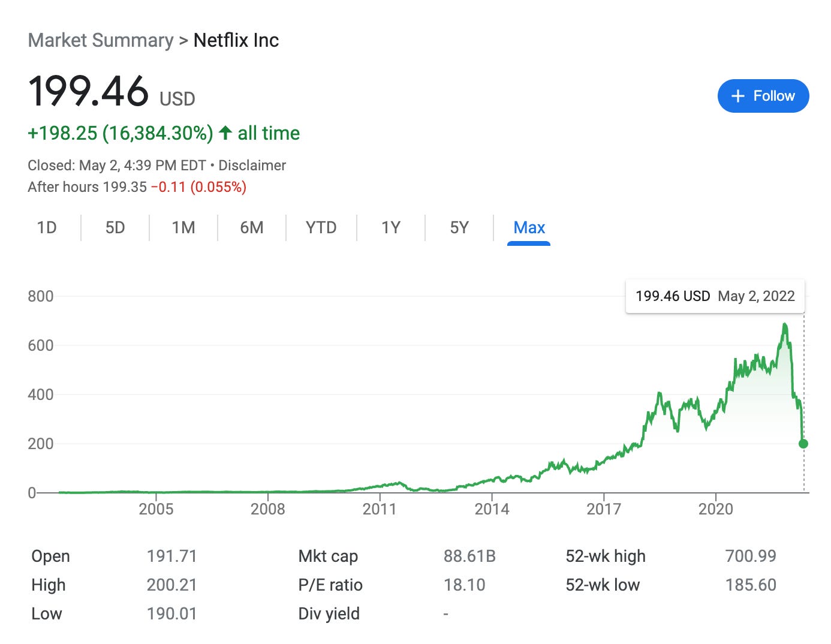Click the green upward arrow next to all time
Viewport: 831px width, 644px height.
[x=224, y=133]
